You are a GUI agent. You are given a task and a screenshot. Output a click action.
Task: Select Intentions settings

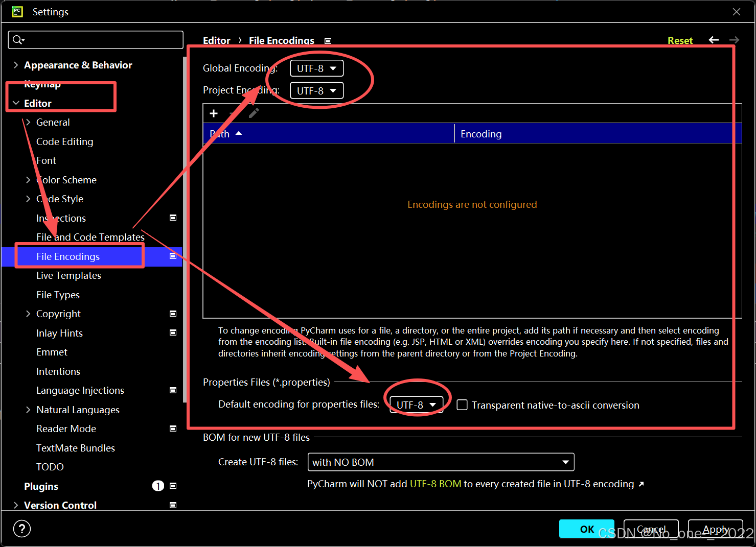tap(58, 371)
